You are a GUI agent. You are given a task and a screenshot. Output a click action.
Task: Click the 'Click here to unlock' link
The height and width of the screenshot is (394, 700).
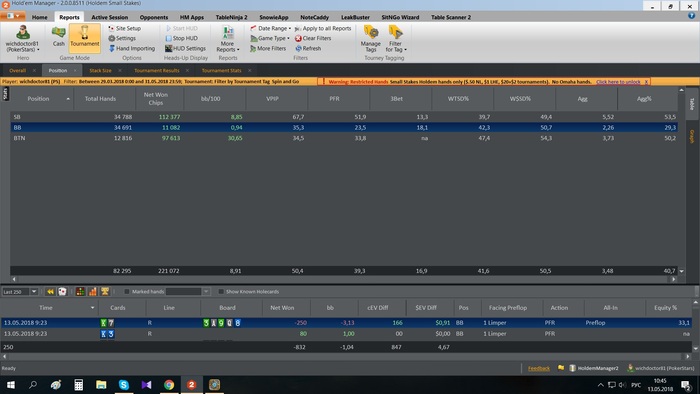pyautogui.click(x=618, y=82)
